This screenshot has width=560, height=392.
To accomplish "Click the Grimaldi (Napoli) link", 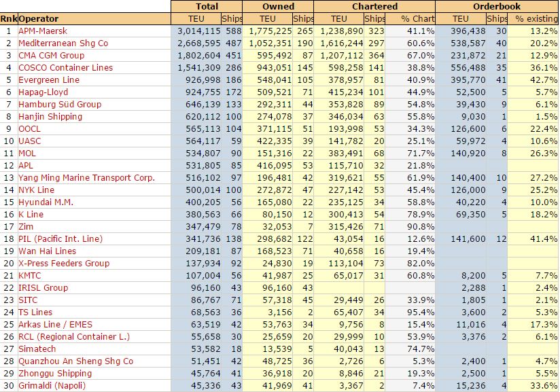I will coord(52,386).
